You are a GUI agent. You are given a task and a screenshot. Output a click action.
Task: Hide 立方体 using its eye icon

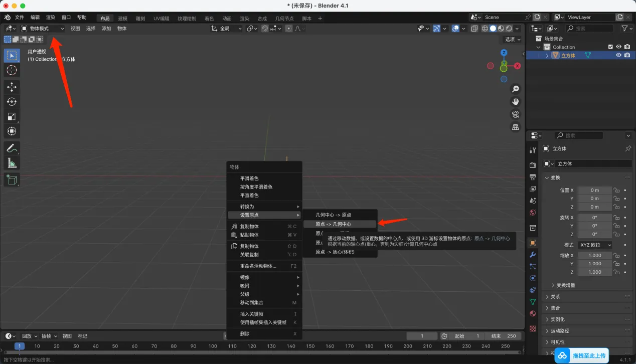tap(618, 55)
